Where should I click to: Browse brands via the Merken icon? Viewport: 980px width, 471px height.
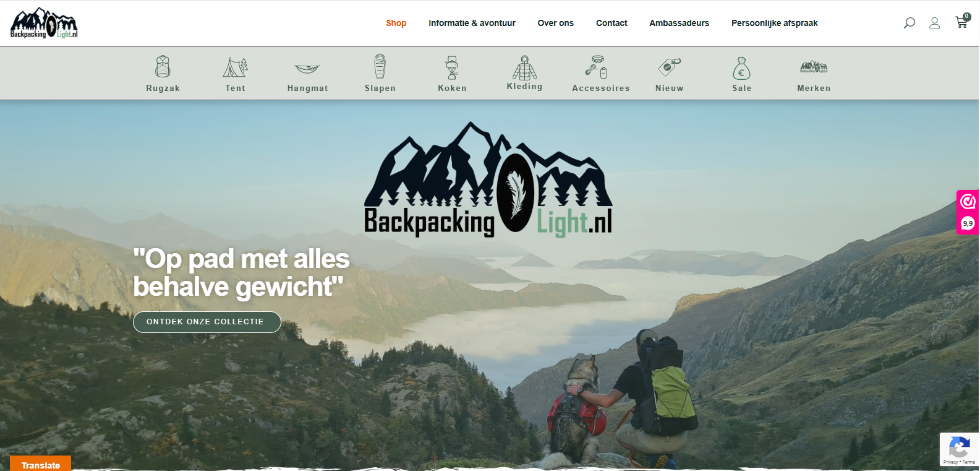coord(814,67)
